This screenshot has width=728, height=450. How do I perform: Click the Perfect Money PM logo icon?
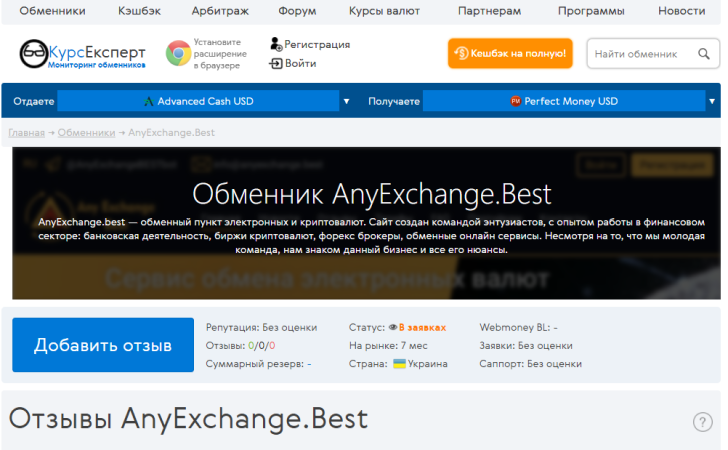515,101
